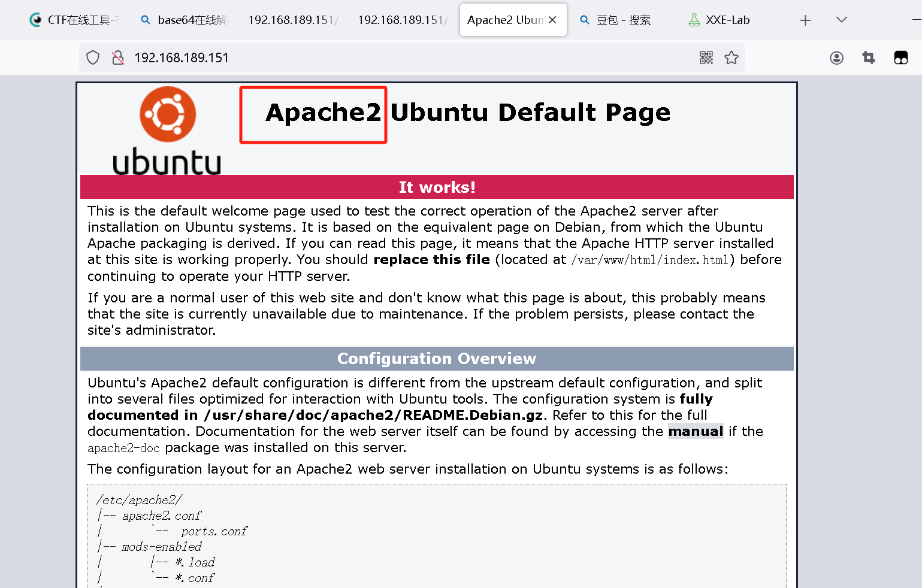
Task: Click the shield tracking protection icon
Action: [x=93, y=57]
